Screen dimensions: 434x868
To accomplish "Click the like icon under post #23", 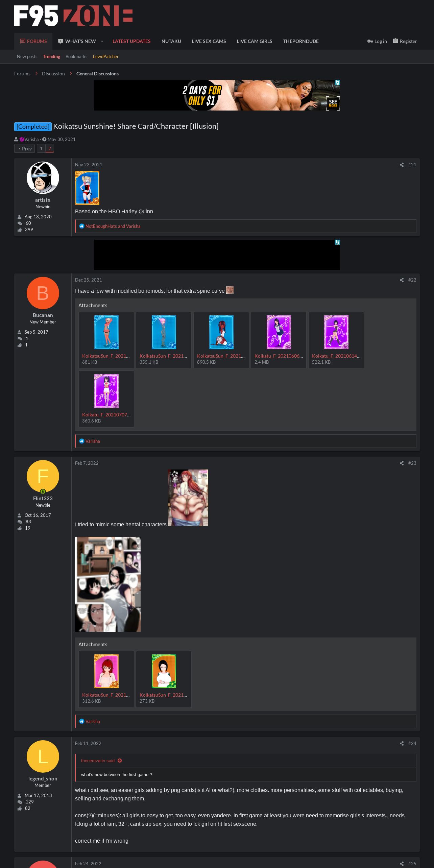I will click(81, 721).
